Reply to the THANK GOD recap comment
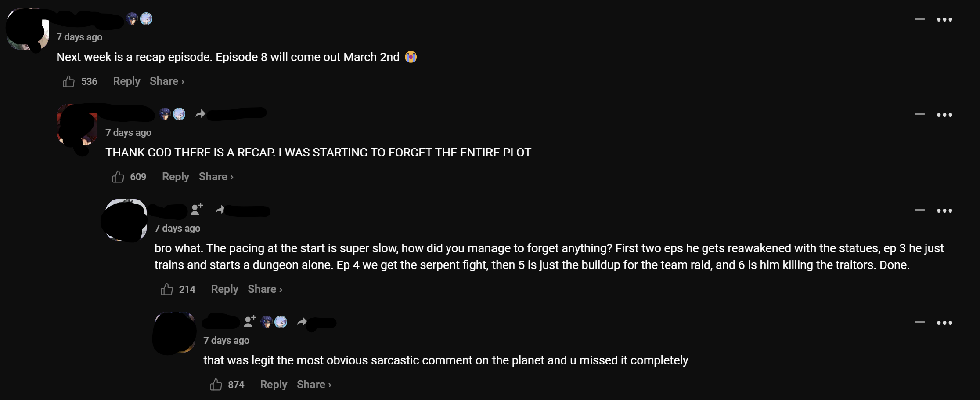Screen dimensions: 980x400 tap(175, 176)
